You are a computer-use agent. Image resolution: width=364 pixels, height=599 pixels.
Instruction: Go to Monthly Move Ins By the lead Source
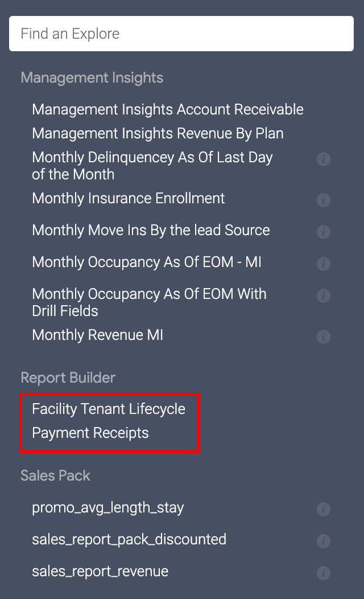tap(151, 230)
